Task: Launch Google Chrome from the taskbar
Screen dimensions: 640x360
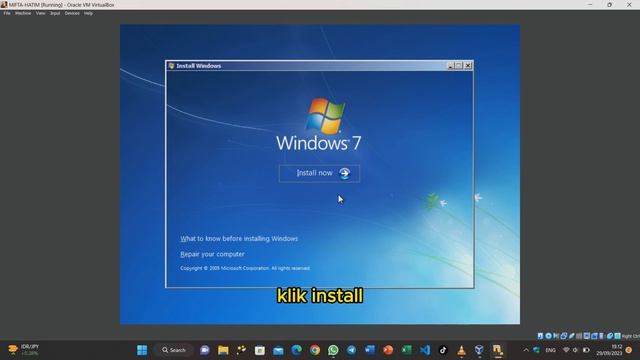Action: (x=315, y=350)
